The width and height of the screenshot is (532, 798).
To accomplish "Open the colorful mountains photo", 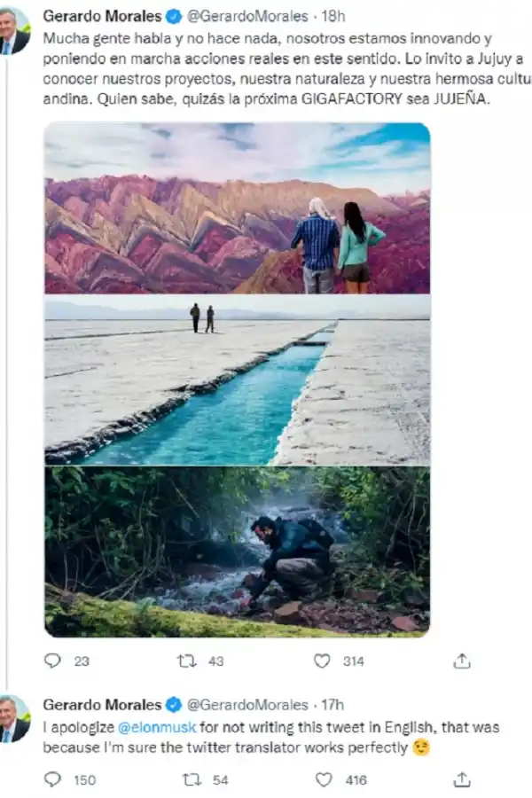I will pyautogui.click(x=237, y=207).
